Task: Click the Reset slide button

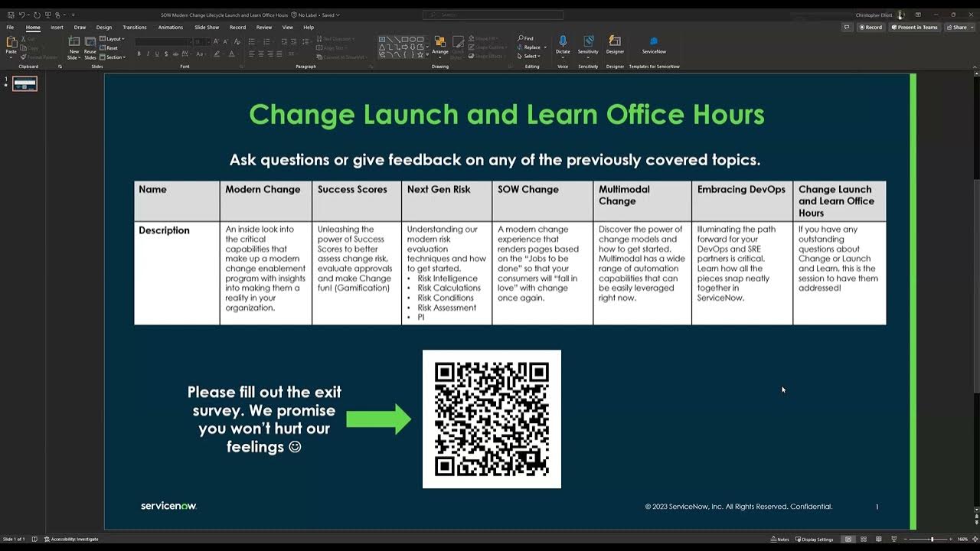Action: tap(109, 47)
